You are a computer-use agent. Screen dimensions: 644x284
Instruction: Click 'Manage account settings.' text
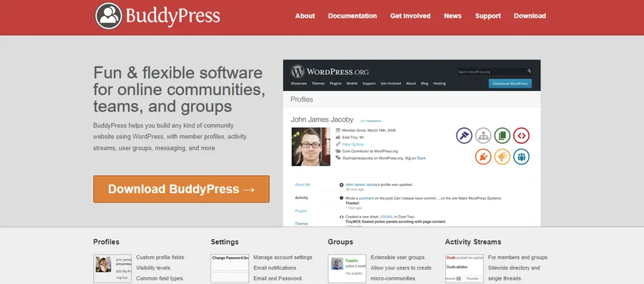(283, 258)
